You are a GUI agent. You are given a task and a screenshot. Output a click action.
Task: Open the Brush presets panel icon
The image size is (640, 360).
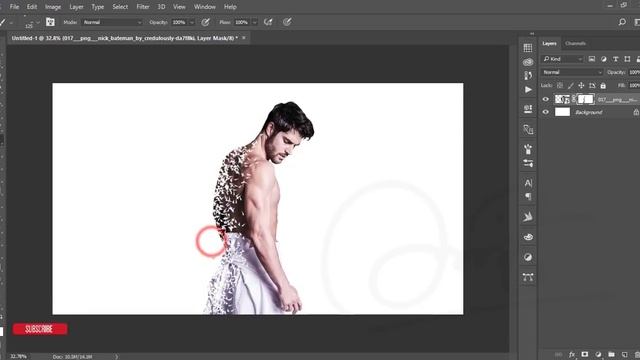click(x=528, y=149)
